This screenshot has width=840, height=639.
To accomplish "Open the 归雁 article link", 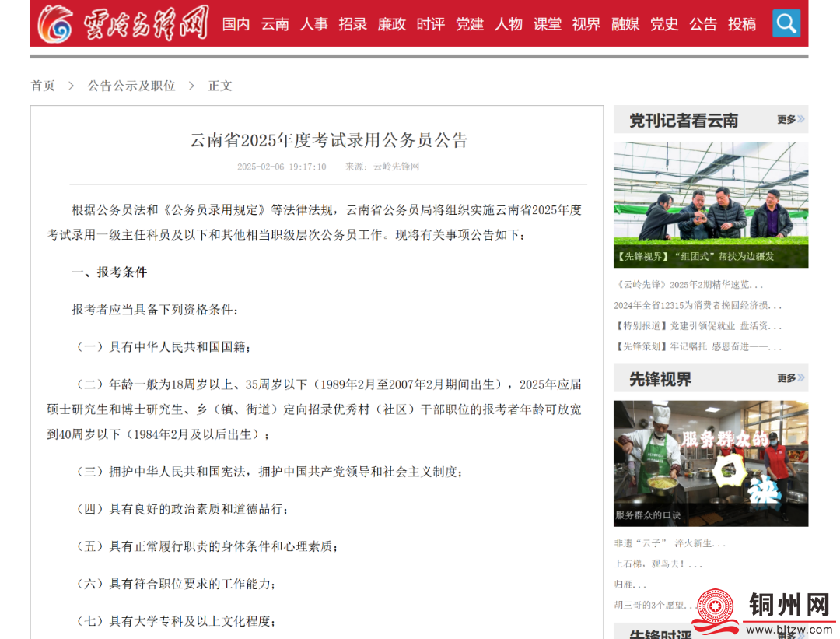I will click(630, 585).
